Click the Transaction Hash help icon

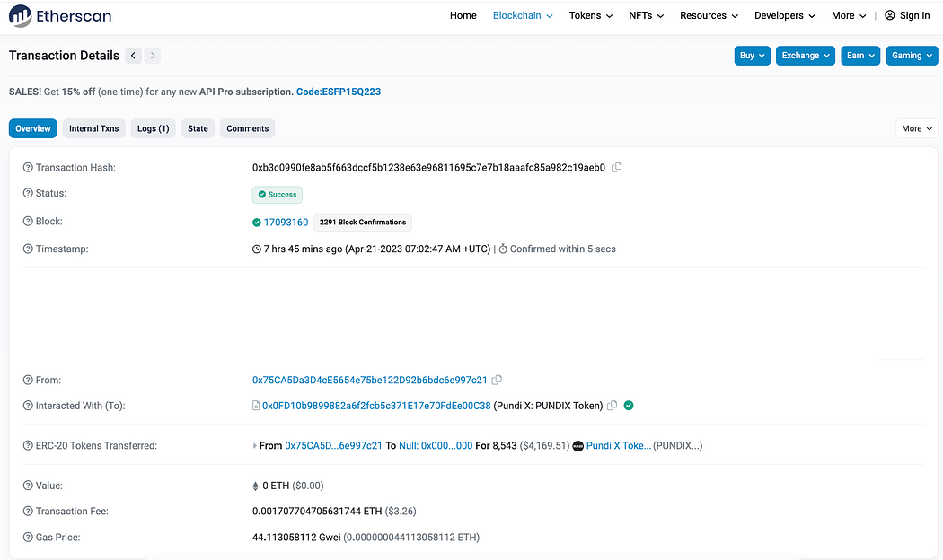[x=28, y=168]
